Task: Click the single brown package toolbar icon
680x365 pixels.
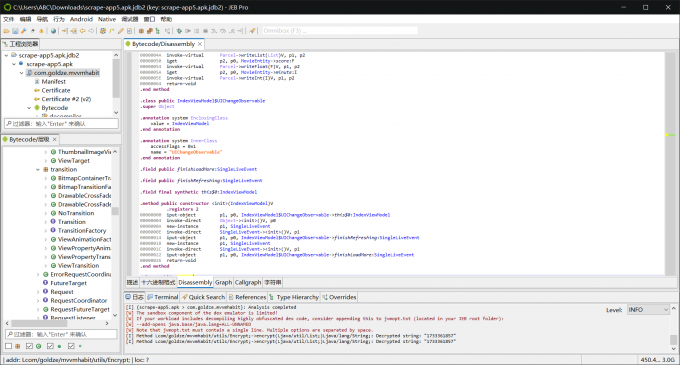Action: (141, 31)
